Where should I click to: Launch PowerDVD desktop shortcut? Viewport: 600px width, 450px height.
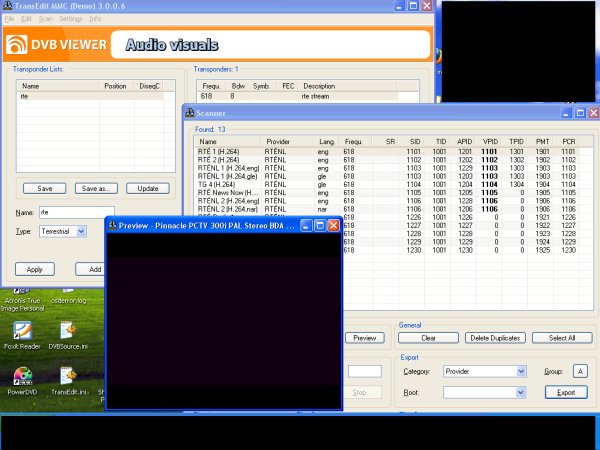coord(22,381)
